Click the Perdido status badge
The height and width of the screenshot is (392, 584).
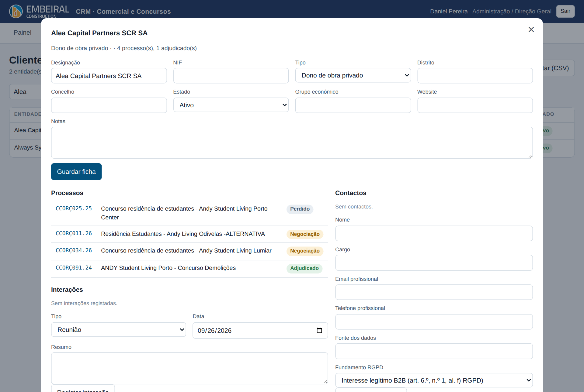pyautogui.click(x=300, y=209)
